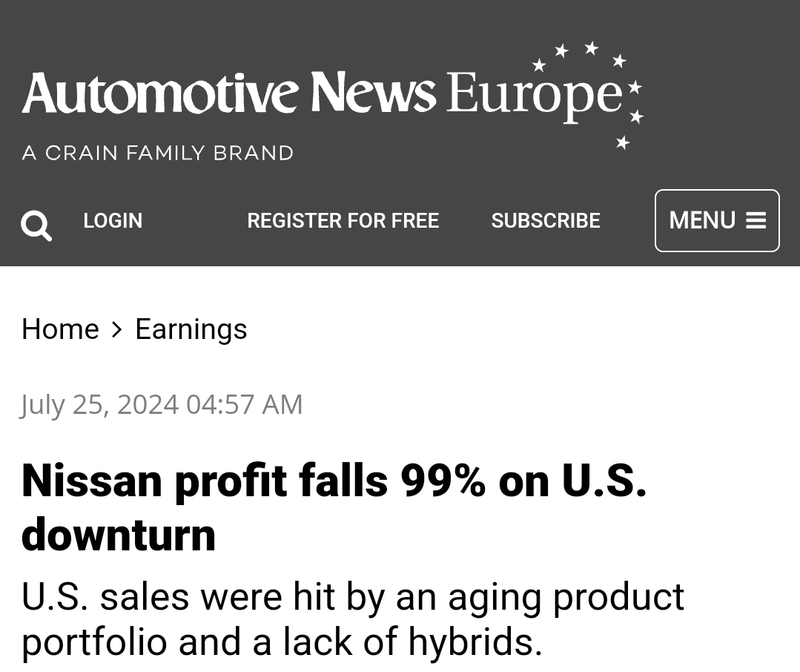Click the word Europe in the logo

coord(533,96)
